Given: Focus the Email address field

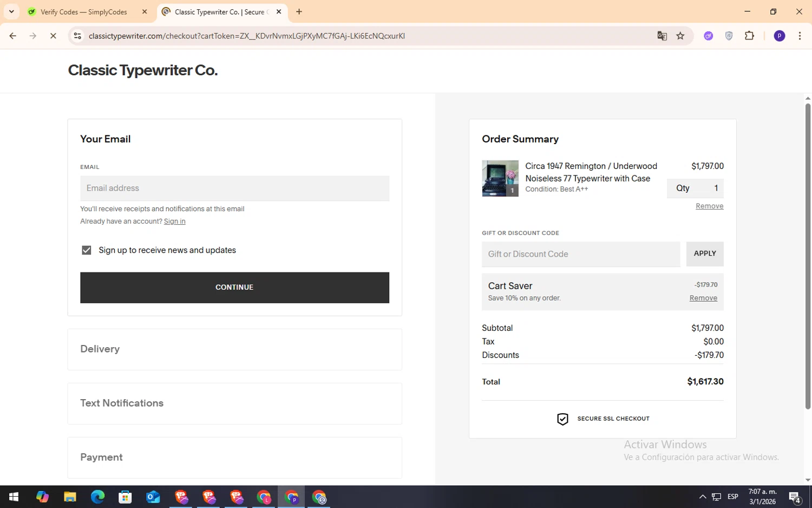Looking at the screenshot, I should coord(234,188).
